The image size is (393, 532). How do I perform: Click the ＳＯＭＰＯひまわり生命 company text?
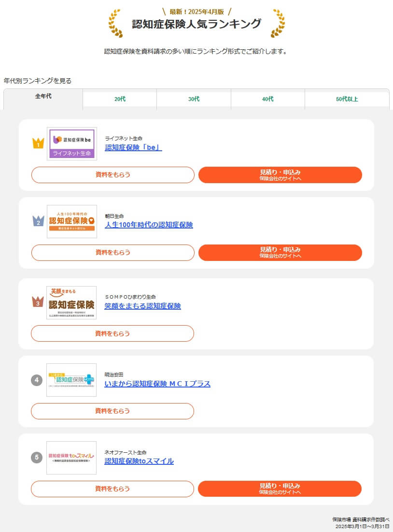tap(130, 297)
